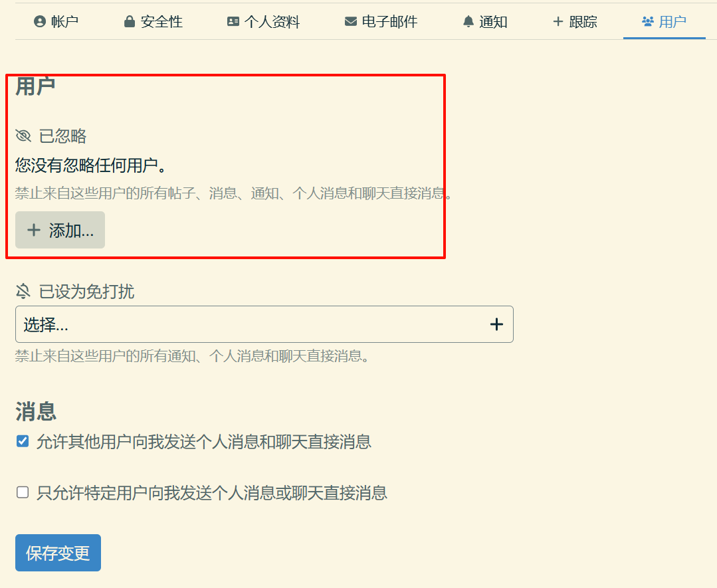Switch to the 跟踪 tab
The height and width of the screenshot is (588, 717).
(575, 22)
